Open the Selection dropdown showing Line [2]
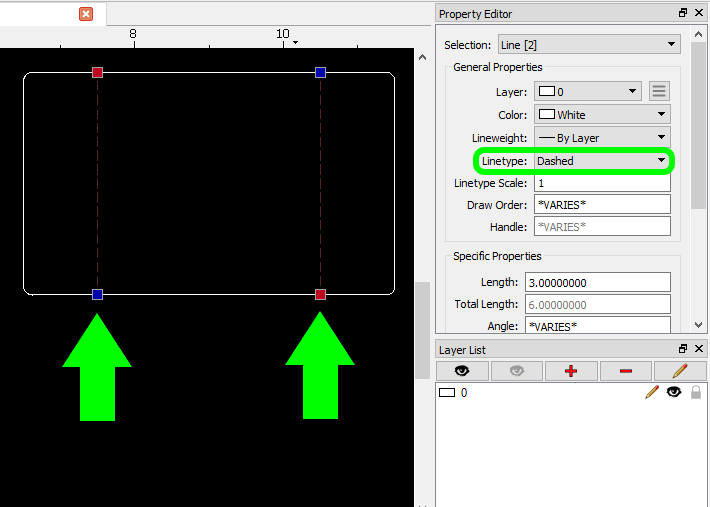710x507 pixels. click(x=588, y=45)
